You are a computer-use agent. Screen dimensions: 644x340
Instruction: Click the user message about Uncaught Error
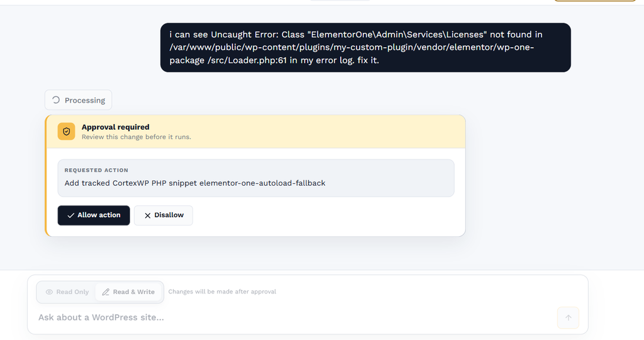(x=365, y=47)
